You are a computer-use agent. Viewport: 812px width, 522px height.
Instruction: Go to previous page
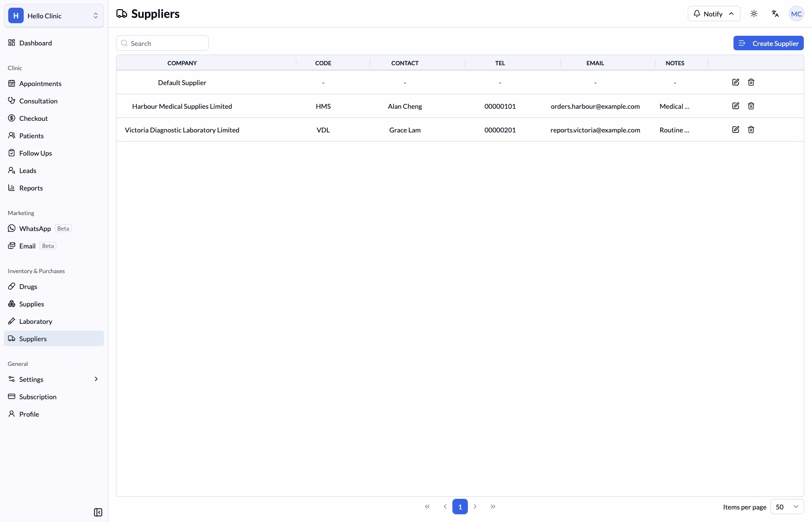pyautogui.click(x=445, y=507)
